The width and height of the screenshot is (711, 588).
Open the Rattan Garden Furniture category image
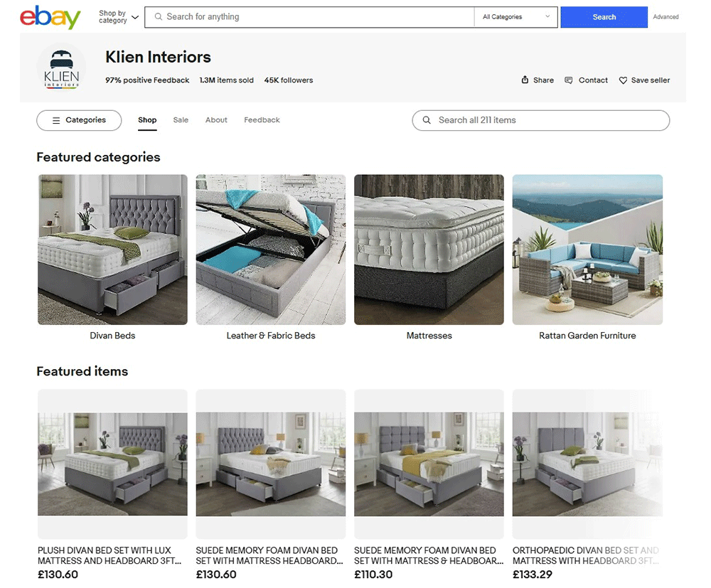[x=587, y=250]
